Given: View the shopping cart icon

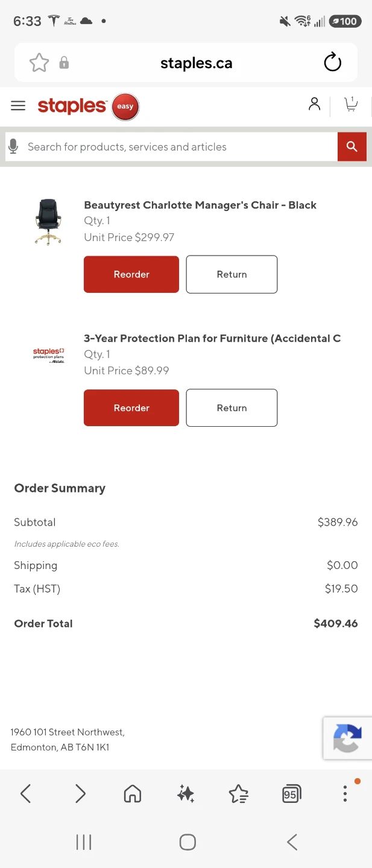Looking at the screenshot, I should tap(351, 104).
